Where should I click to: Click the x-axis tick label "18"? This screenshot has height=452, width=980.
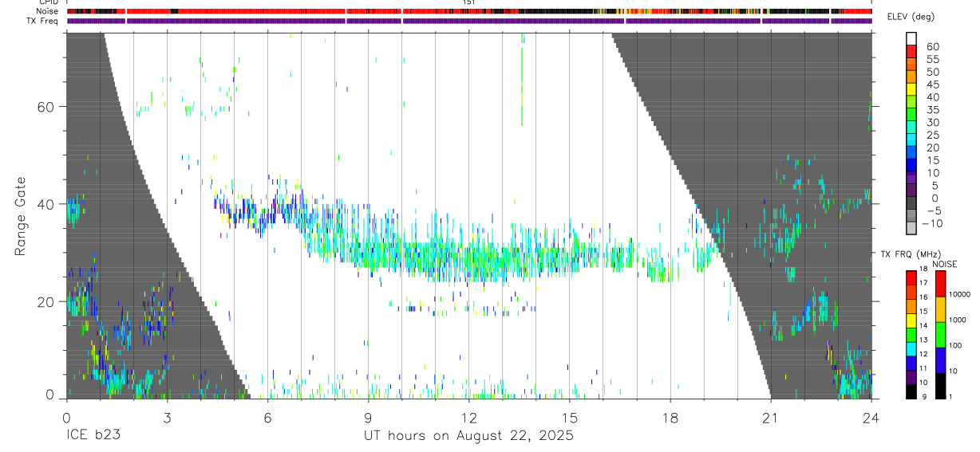pyautogui.click(x=670, y=417)
